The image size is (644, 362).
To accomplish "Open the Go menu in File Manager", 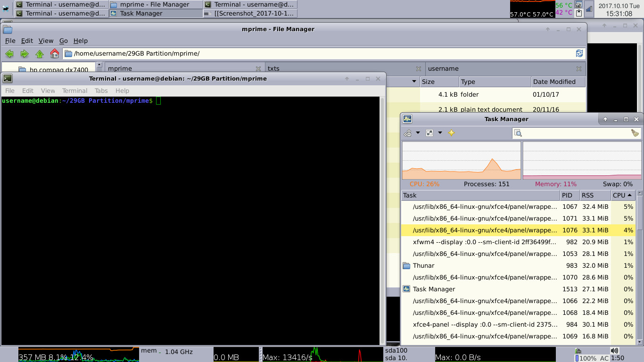I will (x=63, y=41).
